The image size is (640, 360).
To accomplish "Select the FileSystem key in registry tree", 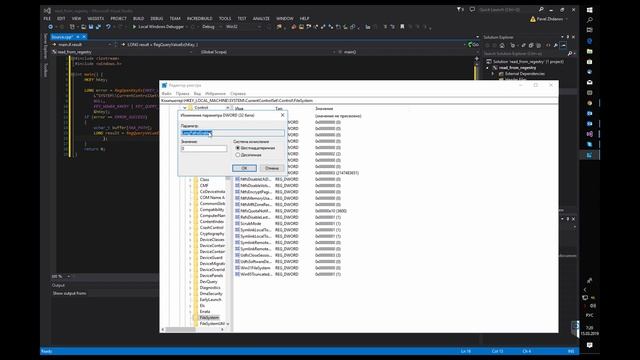I will [209, 318].
